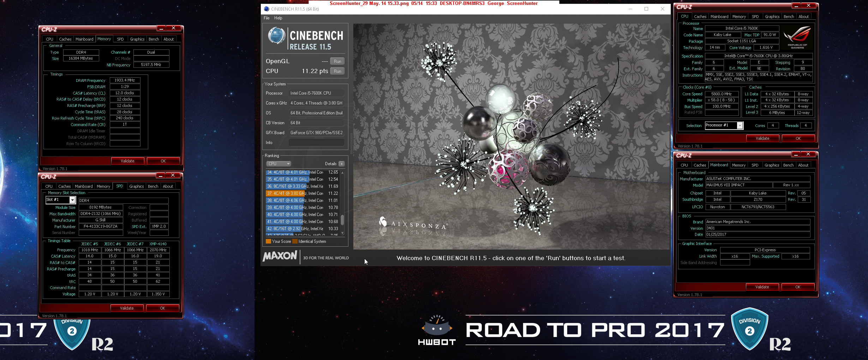
Task: Open Graphics tab in Mainboard CPU-Z window
Action: point(772,165)
